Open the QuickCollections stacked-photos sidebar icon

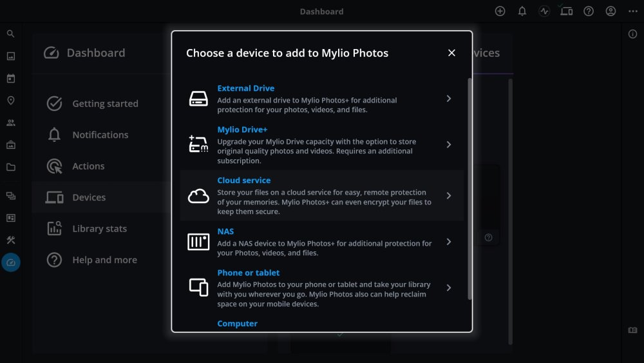click(11, 195)
